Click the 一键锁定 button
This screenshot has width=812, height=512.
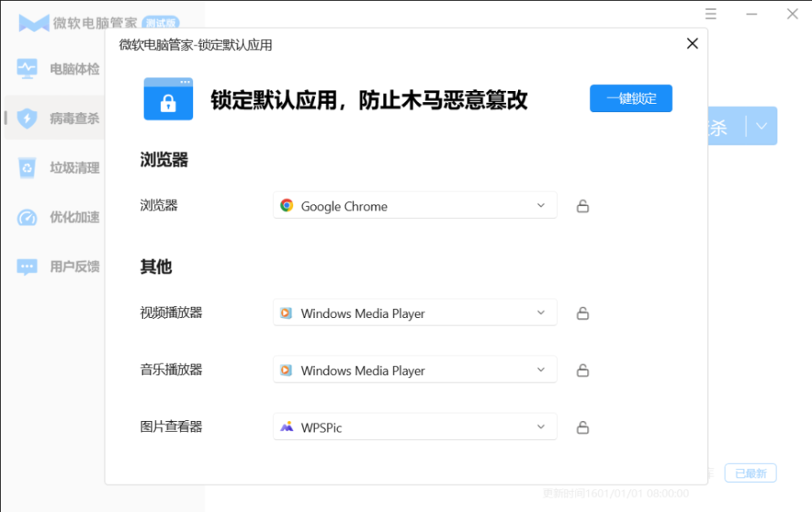pos(631,98)
